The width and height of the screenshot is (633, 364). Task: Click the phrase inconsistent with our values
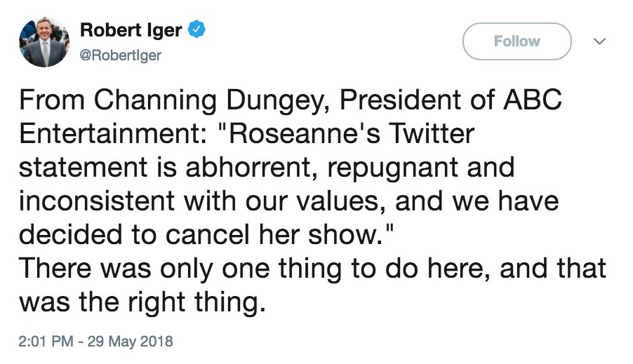pos(202,201)
